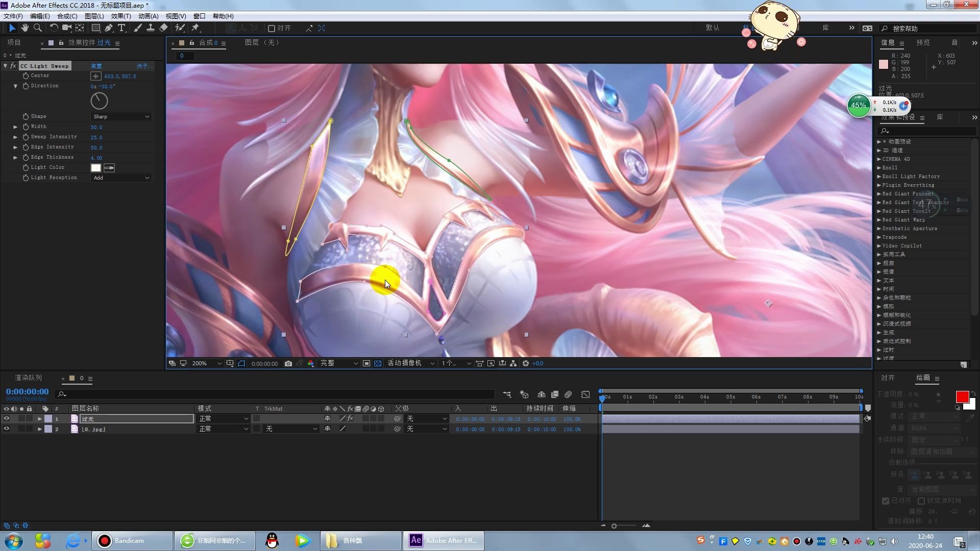The width and height of the screenshot is (980, 551).
Task: Select the Pen tool
Action: click(109, 28)
